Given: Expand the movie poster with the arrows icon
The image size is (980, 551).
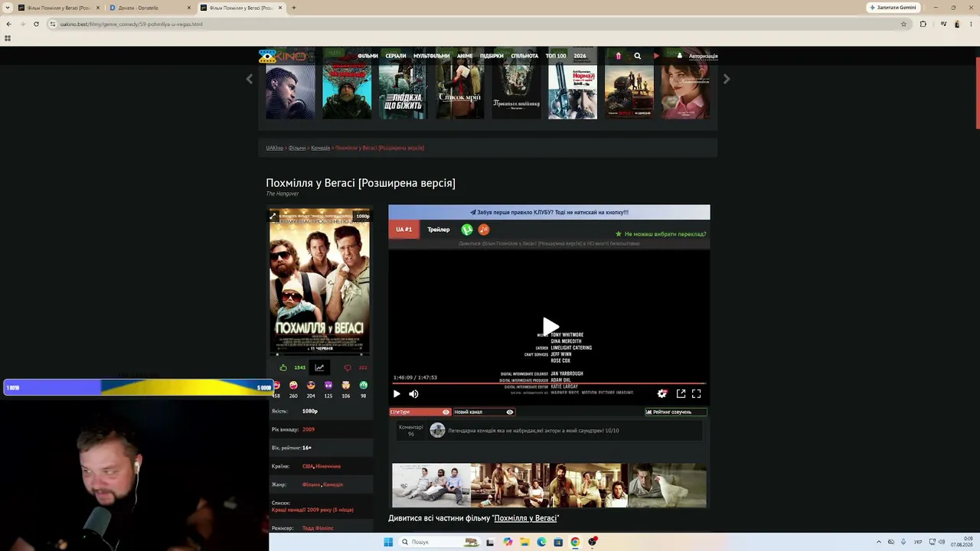Looking at the screenshot, I should click(x=273, y=216).
